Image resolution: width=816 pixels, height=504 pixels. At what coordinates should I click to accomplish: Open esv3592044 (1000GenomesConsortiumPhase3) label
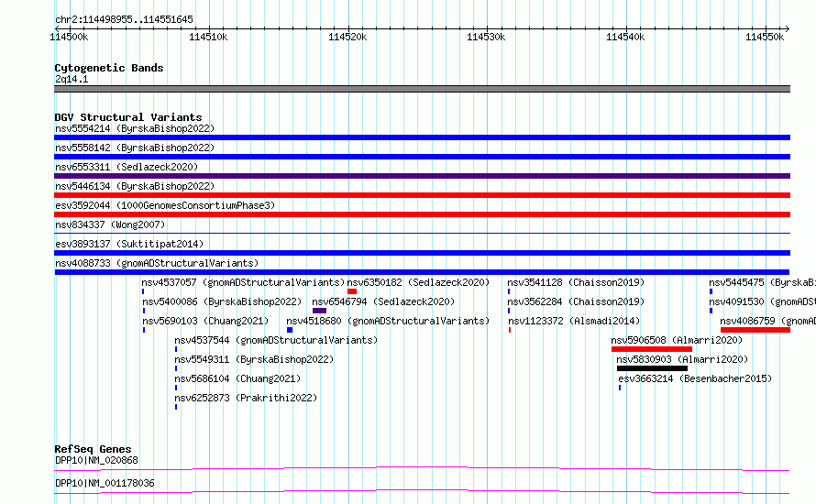tap(165, 205)
